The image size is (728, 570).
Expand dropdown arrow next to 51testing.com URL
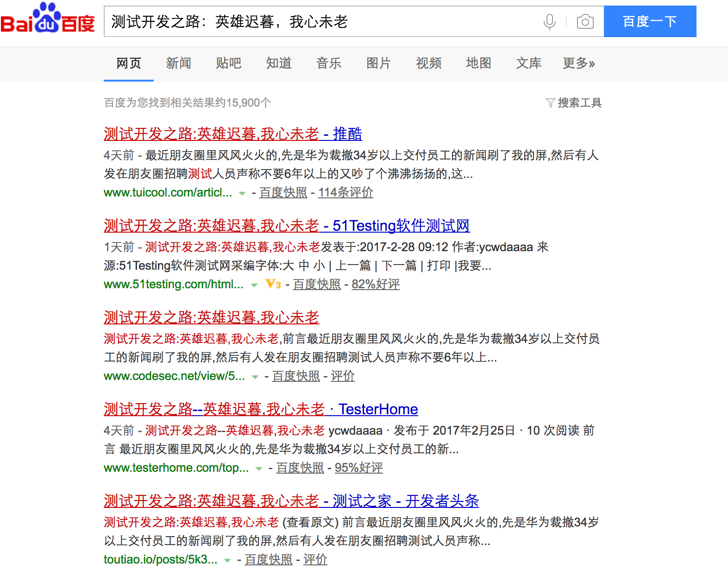(x=254, y=285)
